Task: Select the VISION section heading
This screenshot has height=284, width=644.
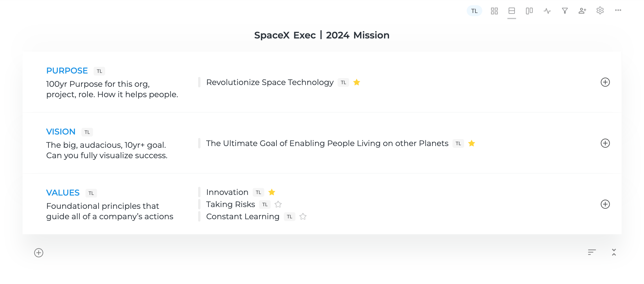Action: (61, 132)
